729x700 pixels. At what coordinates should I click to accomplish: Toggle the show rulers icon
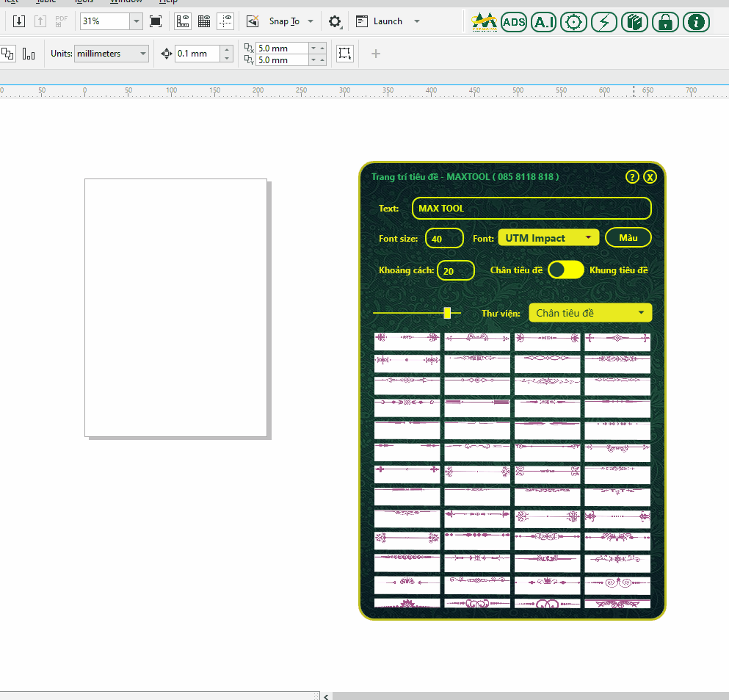(x=183, y=21)
